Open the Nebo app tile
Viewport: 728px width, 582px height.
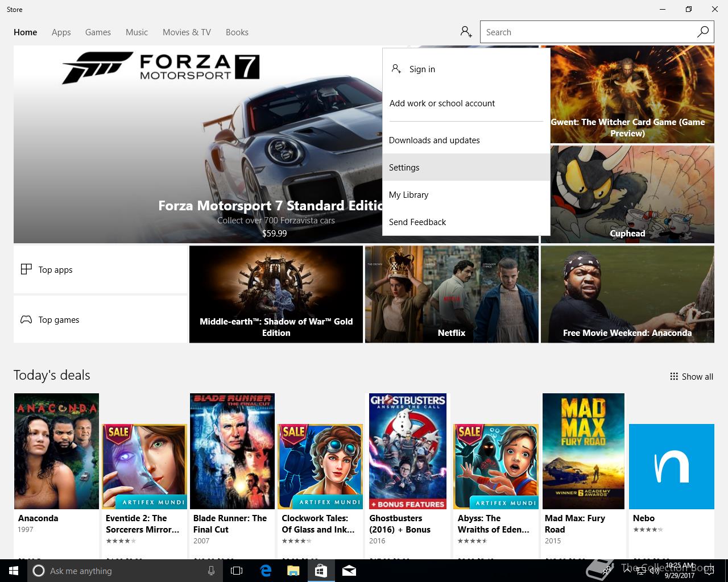pyautogui.click(x=672, y=467)
